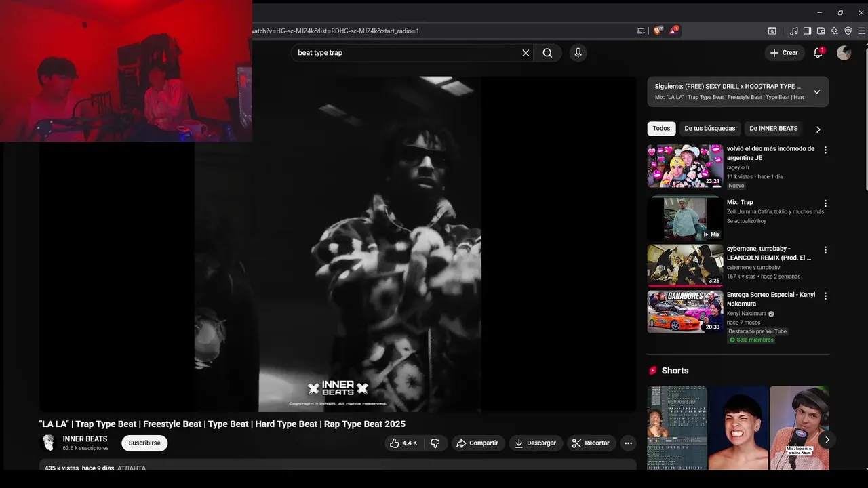Screen dimensions: 868x488
Task: Open 'Entrega Sorteo Especial - Kenyi Nakamura' title
Action: tap(771, 299)
